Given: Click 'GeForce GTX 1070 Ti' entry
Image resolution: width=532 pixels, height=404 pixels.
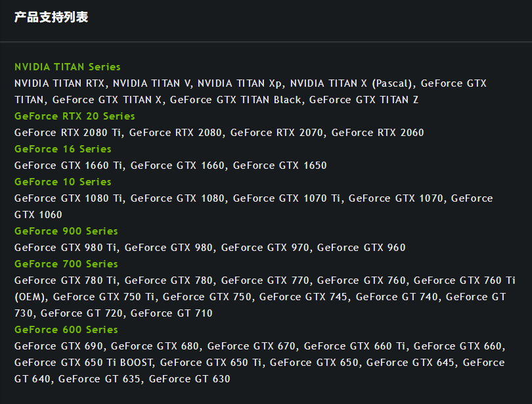Looking at the screenshot, I should click(x=286, y=198).
